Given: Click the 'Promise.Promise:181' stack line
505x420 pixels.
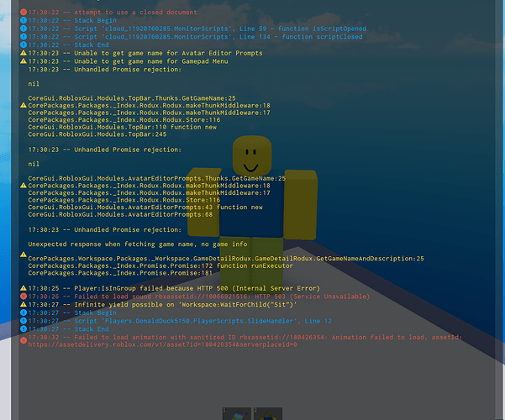Looking at the screenshot, I should point(120,273).
